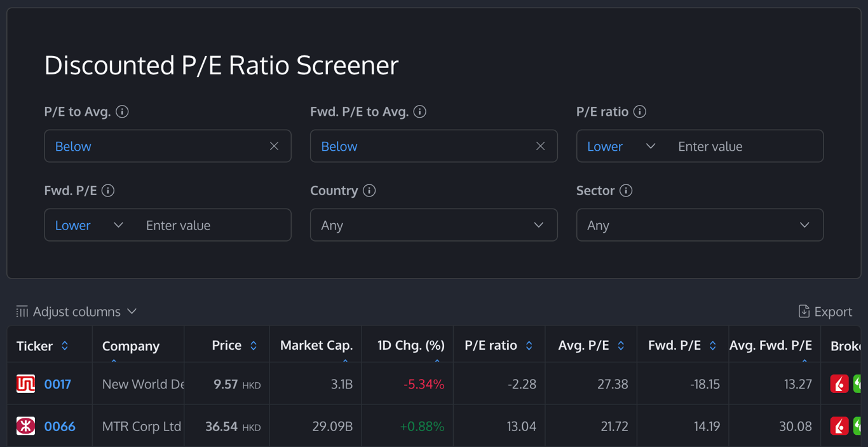Toggle sort order on the P/E ratio column
This screenshot has width=868, height=447.
tap(529, 346)
